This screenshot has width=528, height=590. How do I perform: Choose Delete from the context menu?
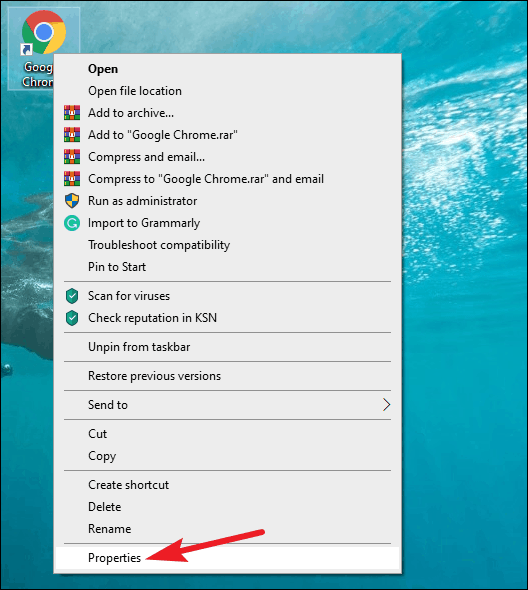[x=227, y=507]
